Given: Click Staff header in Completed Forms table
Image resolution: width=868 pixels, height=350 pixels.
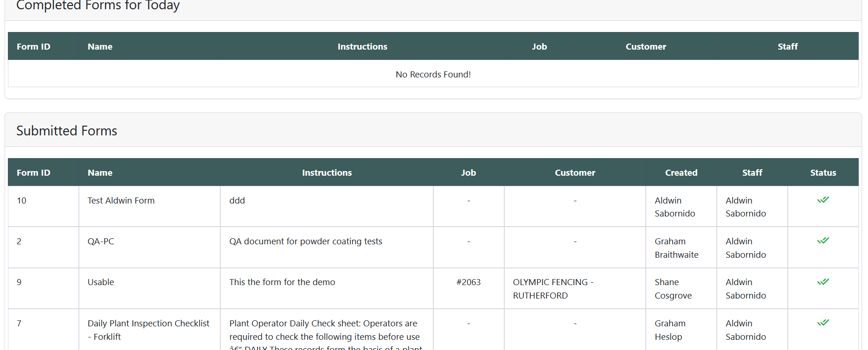Looking at the screenshot, I should (x=787, y=46).
